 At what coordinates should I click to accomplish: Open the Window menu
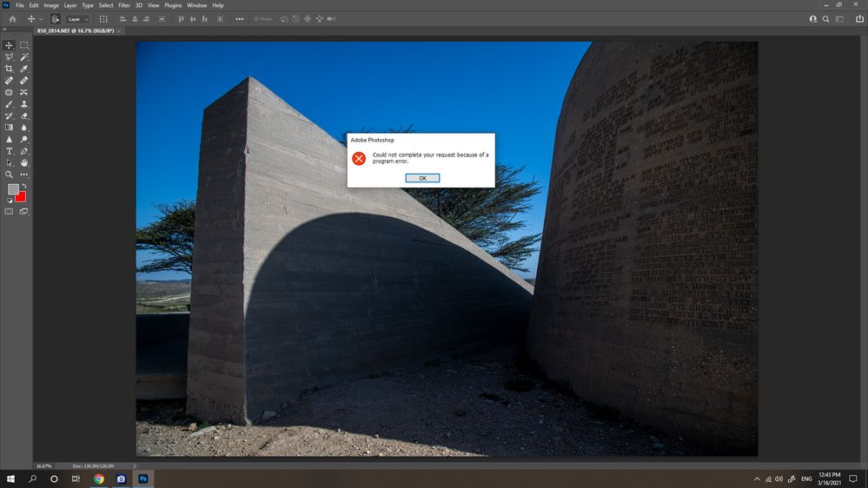(x=196, y=5)
